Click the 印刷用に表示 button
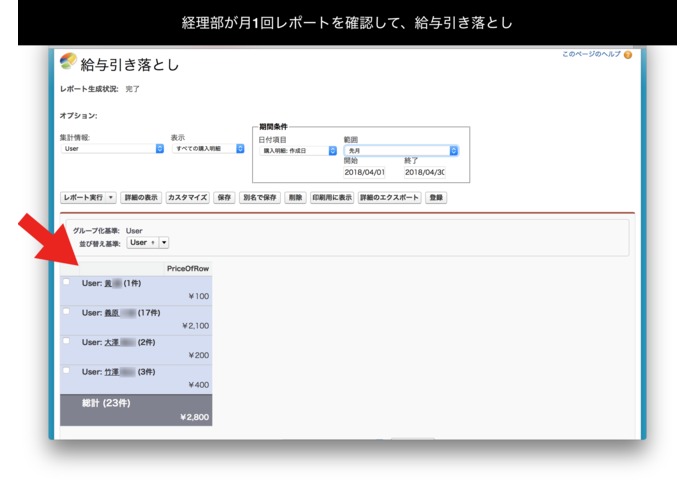 pos(332,198)
